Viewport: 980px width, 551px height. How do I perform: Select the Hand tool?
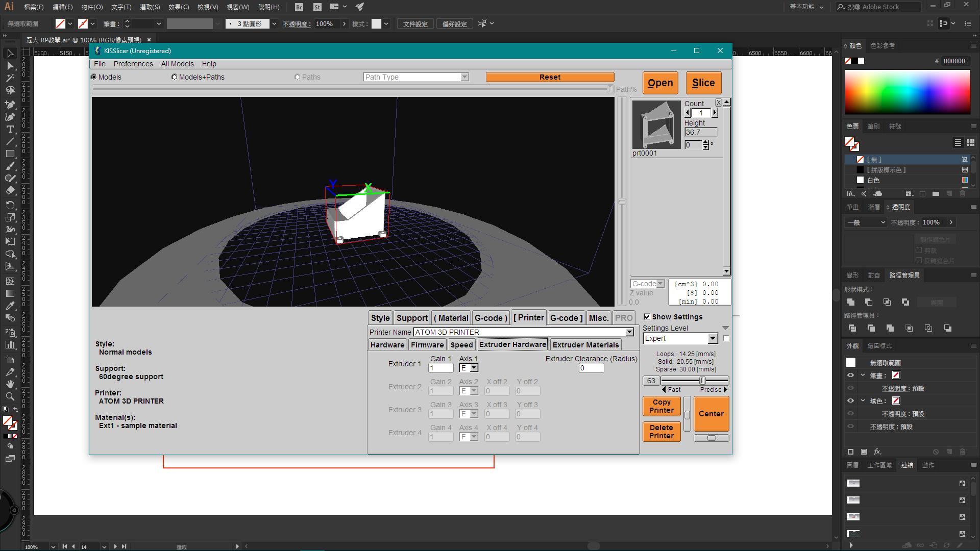point(10,384)
